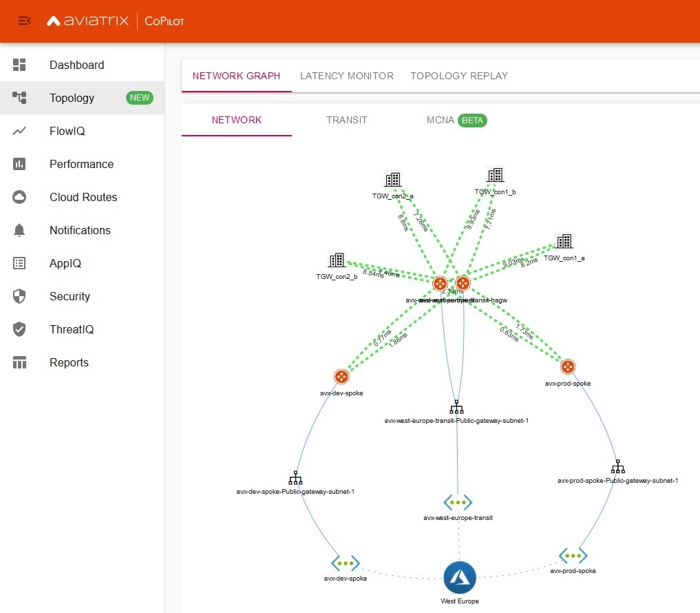Open Cloud Routes from the sidebar
Image resolution: width=700 pixels, height=613 pixels.
tap(82, 197)
